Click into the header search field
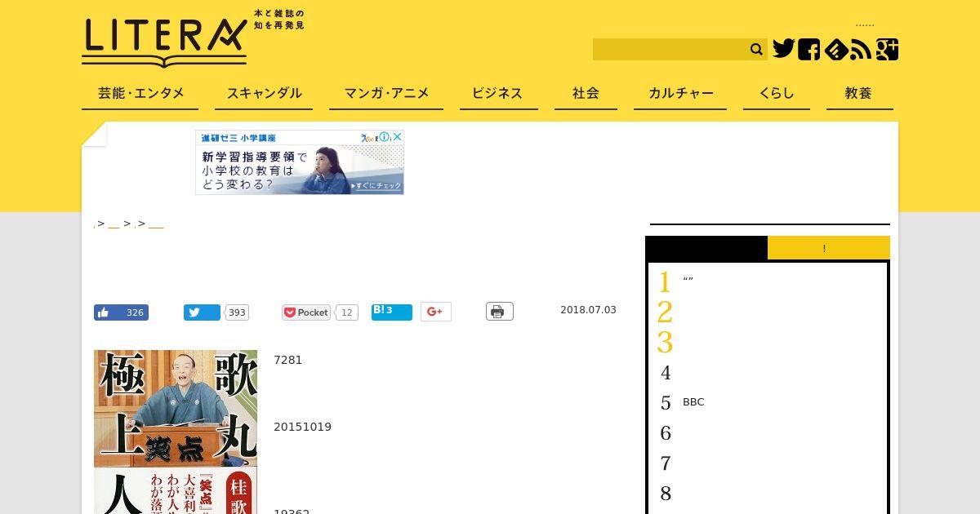The width and height of the screenshot is (980, 514). [670, 50]
